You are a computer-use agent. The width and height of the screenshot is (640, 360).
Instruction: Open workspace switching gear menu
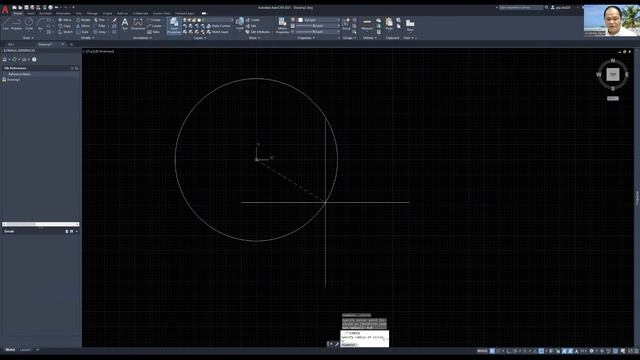coord(591,351)
